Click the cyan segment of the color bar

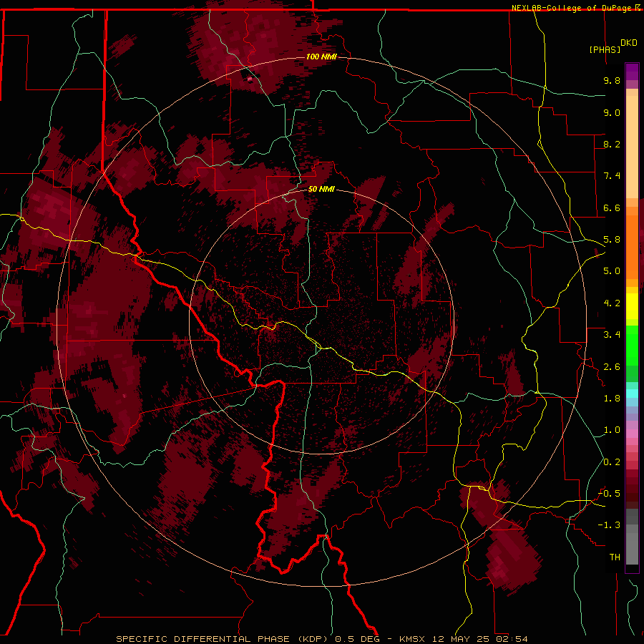632,394
